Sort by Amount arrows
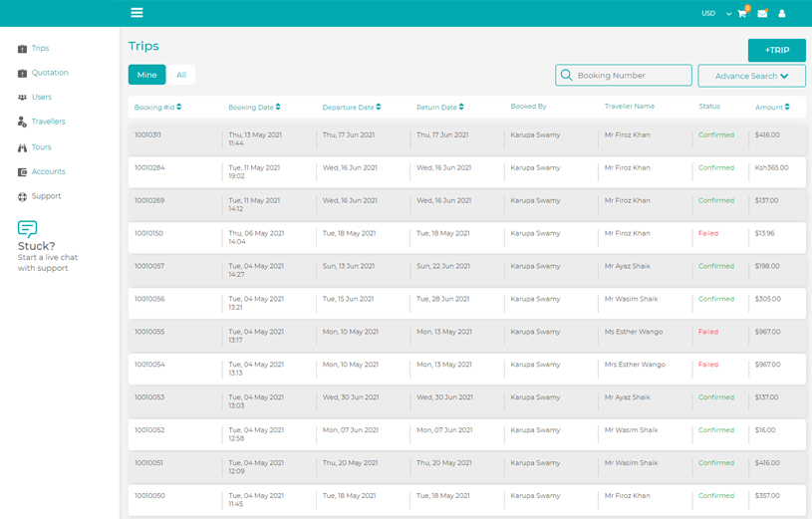Screen dimensions: 812x519 coord(787,107)
